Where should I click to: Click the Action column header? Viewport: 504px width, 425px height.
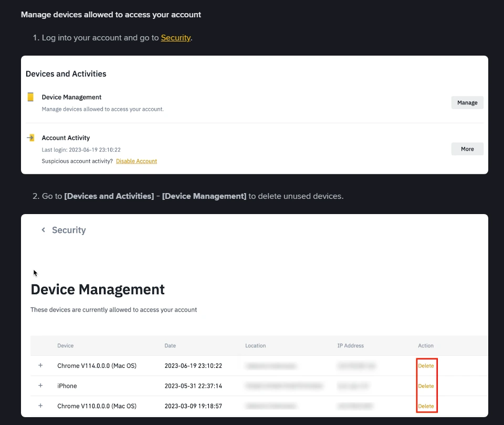[426, 346]
